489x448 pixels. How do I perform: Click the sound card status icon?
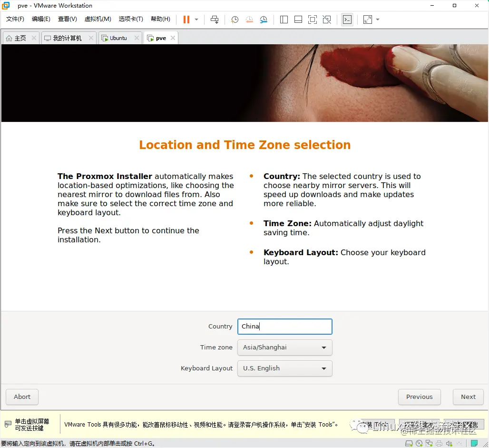point(449,443)
